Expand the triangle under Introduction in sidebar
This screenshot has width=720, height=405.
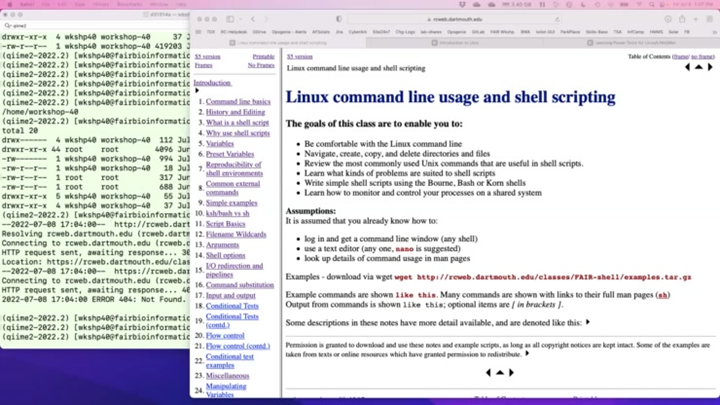point(197,91)
